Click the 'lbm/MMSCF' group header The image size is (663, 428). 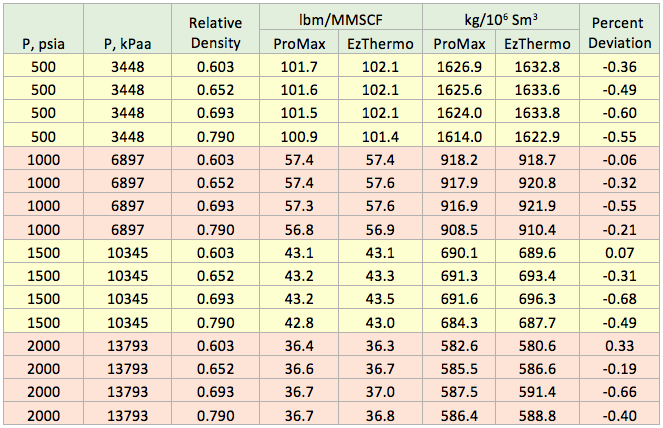(341, 17)
